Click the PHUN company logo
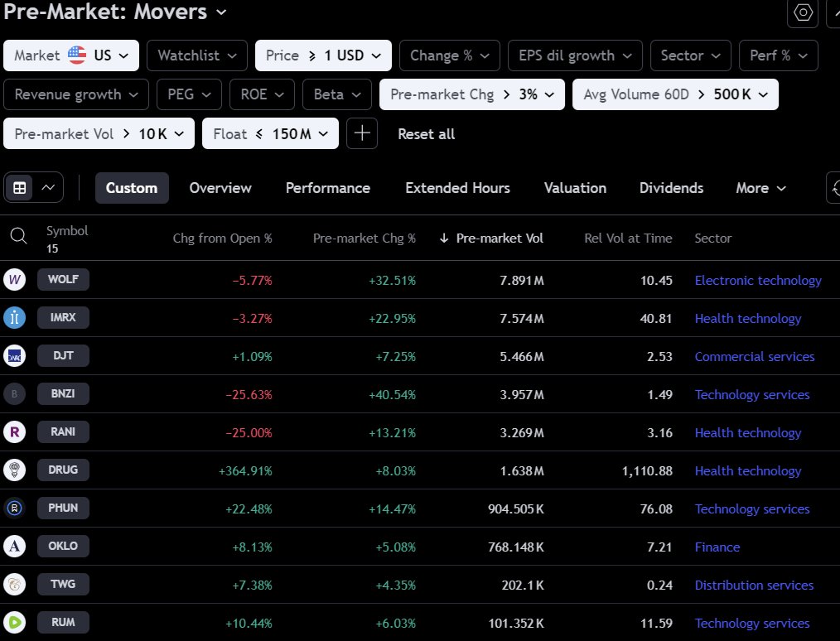 (14, 508)
